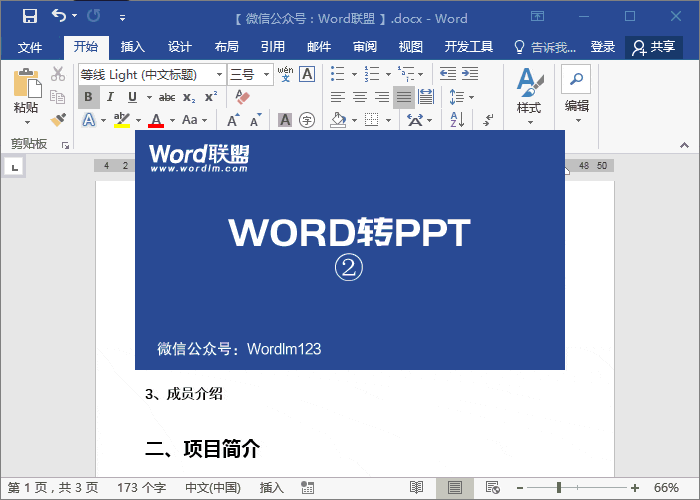Open the font color dropdown arrow
Viewport: 700px width, 500px height.
pyautogui.click(x=172, y=120)
